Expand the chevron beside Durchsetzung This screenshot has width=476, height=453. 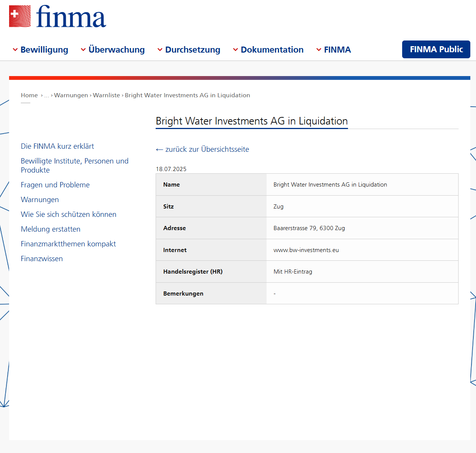[160, 50]
